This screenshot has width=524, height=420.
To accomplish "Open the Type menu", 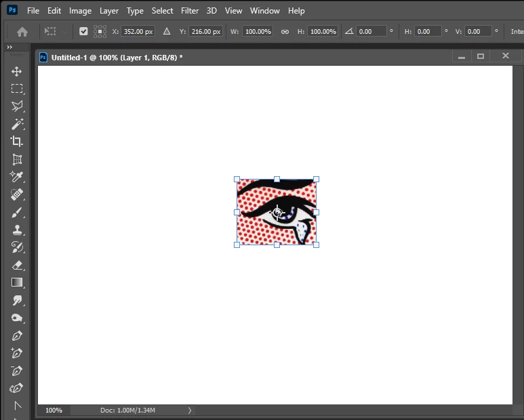I will pyautogui.click(x=135, y=11).
